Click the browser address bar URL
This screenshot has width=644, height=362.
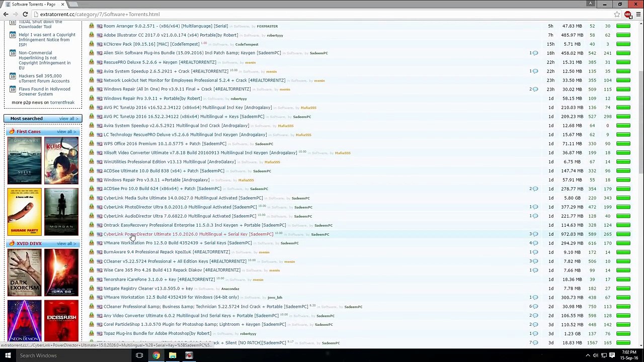coord(100,14)
